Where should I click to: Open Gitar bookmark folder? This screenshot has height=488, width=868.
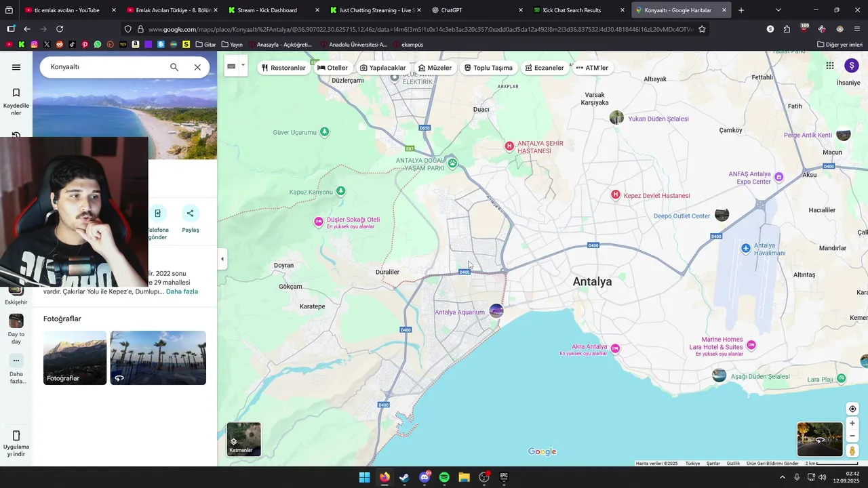click(205, 45)
